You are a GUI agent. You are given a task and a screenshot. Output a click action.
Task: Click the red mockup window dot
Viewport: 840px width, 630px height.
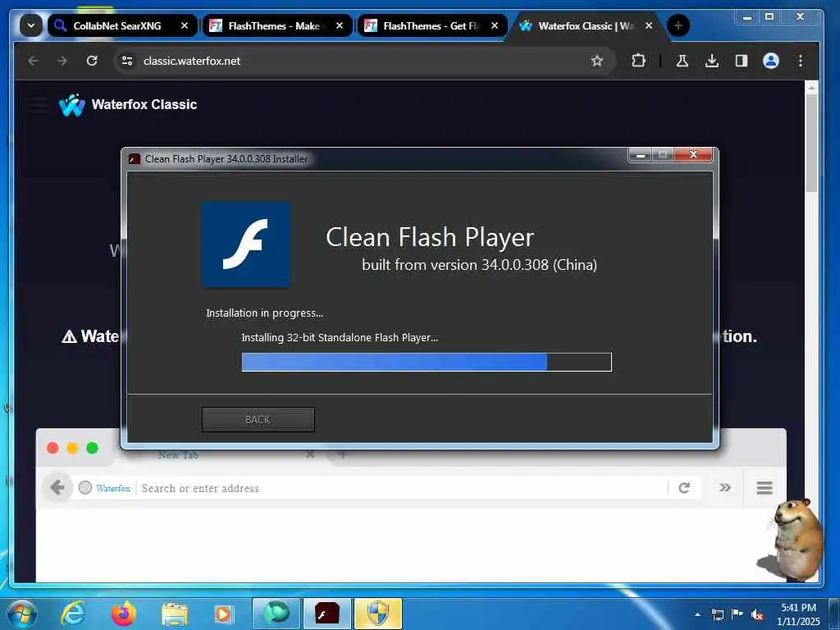click(52, 448)
